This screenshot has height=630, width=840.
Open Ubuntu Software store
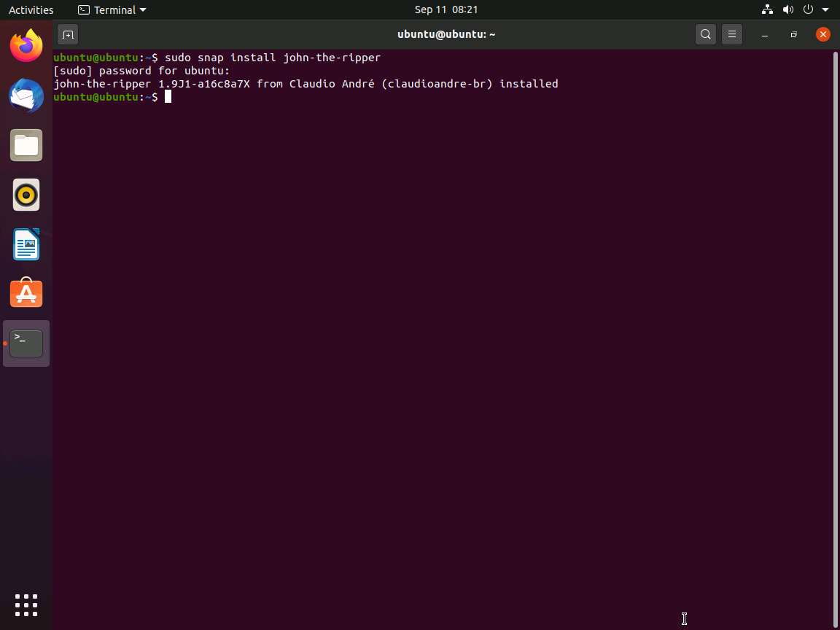(x=26, y=292)
